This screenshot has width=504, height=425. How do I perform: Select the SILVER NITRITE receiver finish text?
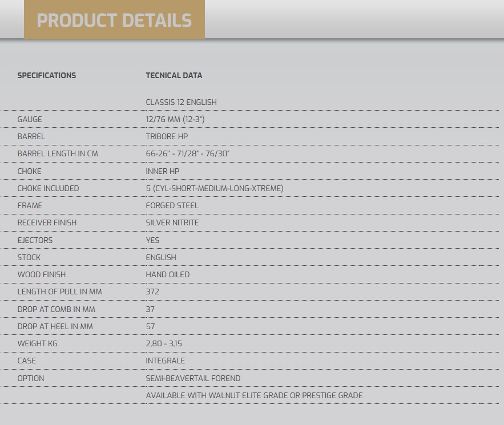coord(172,222)
